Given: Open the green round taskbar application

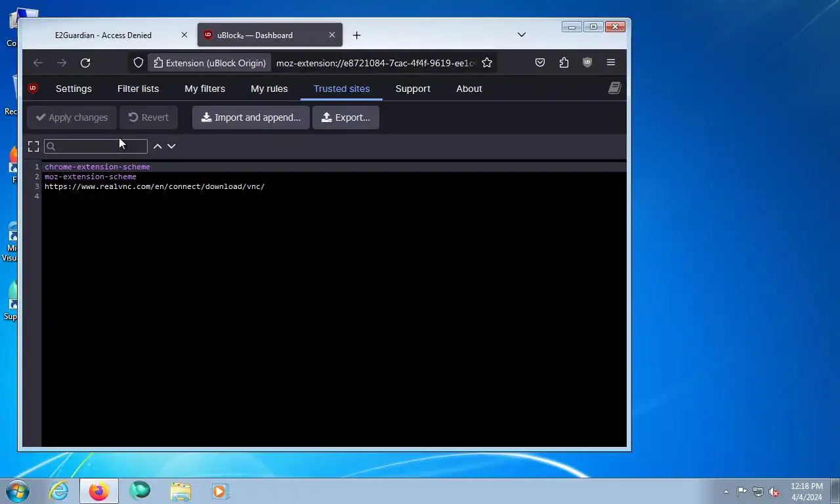Looking at the screenshot, I should 140,491.
